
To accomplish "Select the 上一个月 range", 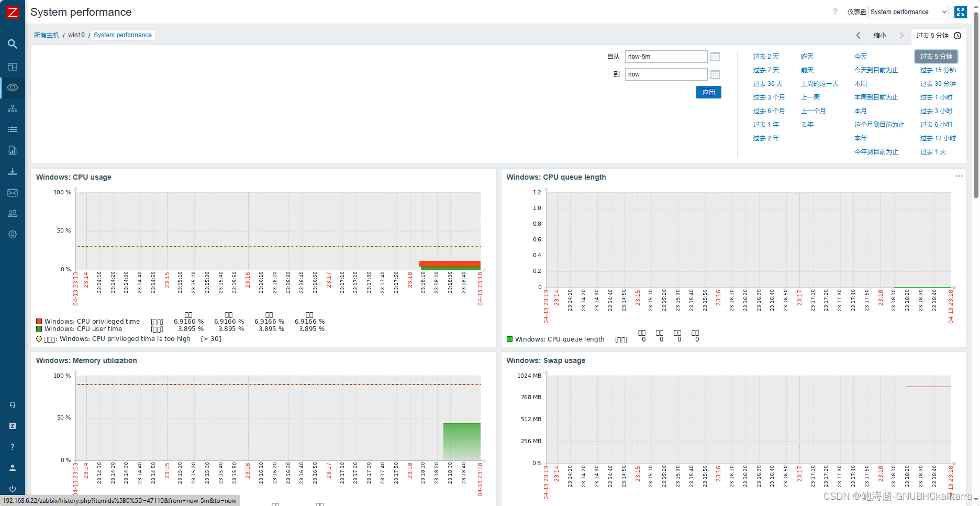I will pos(814,111).
